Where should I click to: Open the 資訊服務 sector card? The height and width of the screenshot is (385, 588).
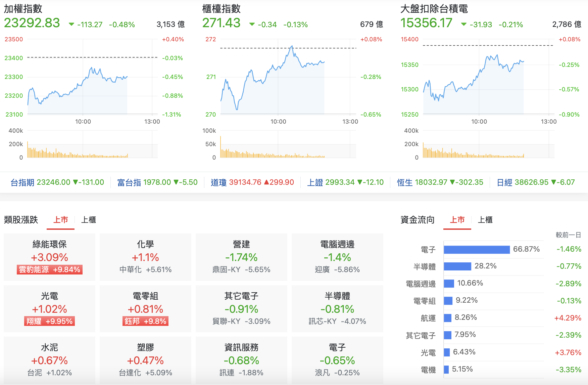(x=241, y=360)
